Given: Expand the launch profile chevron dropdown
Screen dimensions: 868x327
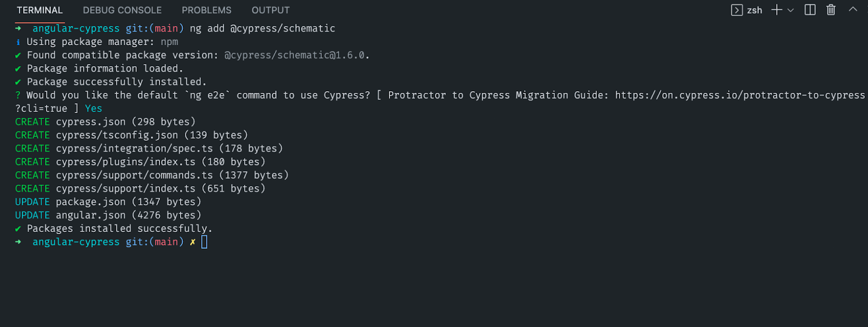Looking at the screenshot, I should click(790, 10).
